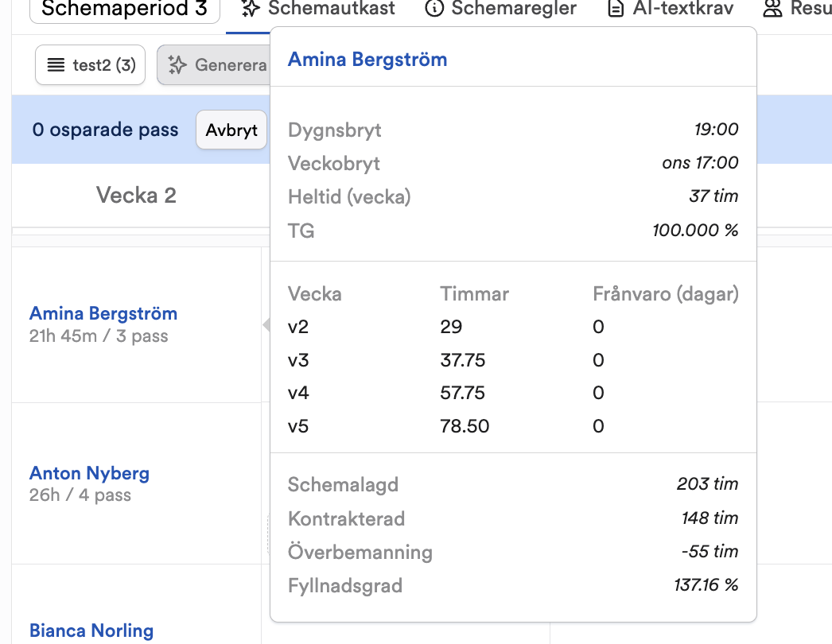832x644 pixels.
Task: Click the Dygnsbryt label
Action: click(x=335, y=130)
